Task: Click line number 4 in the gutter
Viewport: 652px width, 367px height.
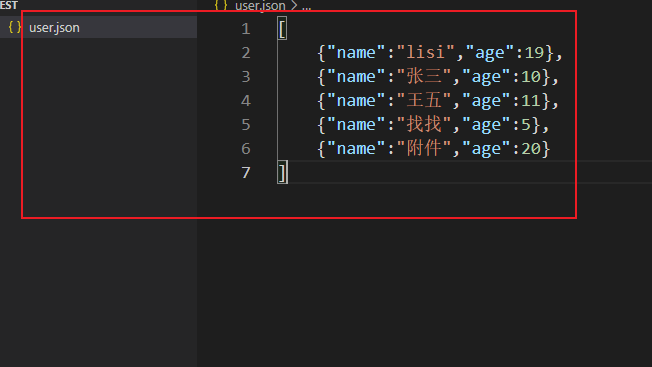Action: point(246,101)
